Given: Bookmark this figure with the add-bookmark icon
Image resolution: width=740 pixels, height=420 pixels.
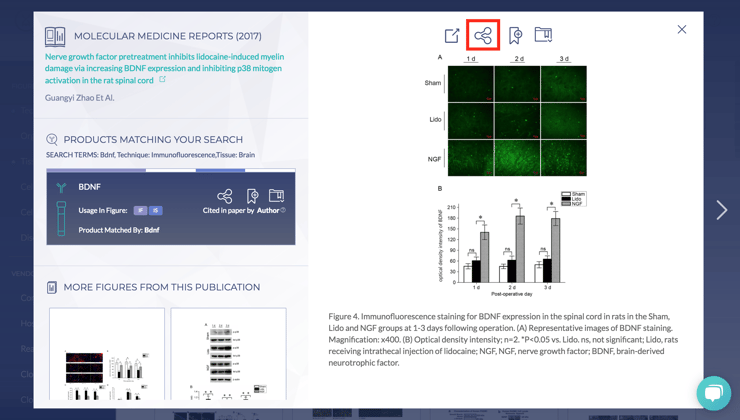Looking at the screenshot, I should pos(515,35).
